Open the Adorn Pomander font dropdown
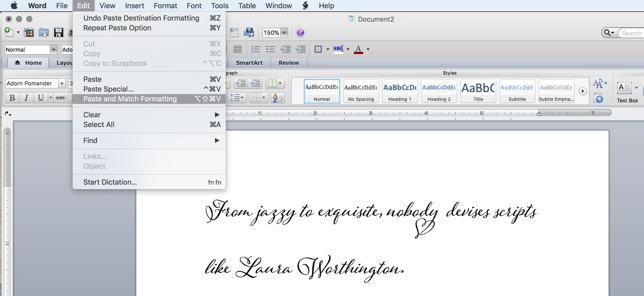Screen dimensions: 644x296 [x=62, y=83]
